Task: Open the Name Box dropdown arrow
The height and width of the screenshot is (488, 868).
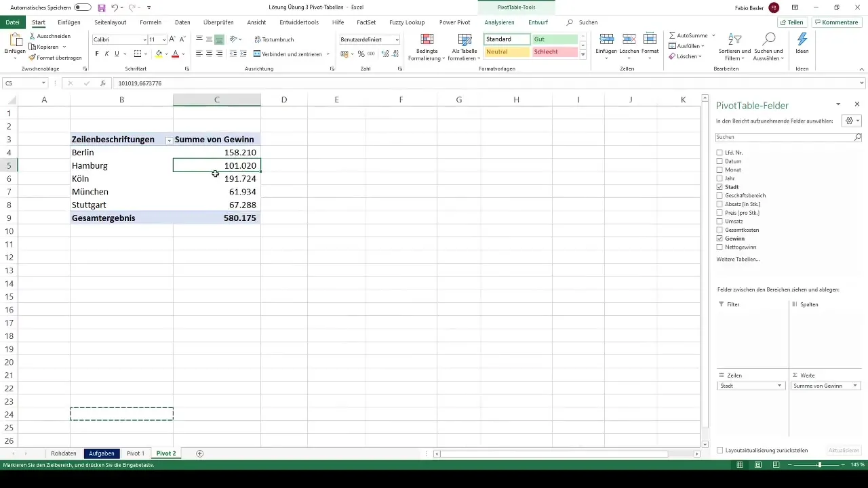Action: 43,83
